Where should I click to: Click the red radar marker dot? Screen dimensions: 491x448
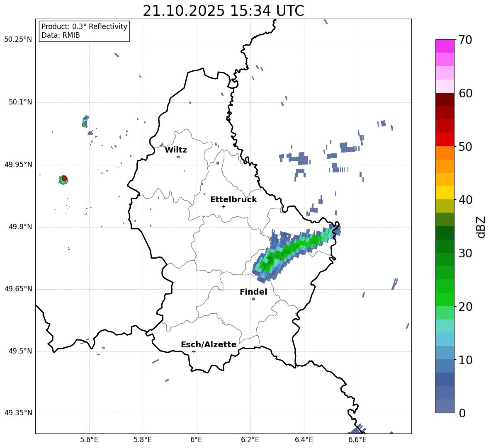(x=64, y=179)
